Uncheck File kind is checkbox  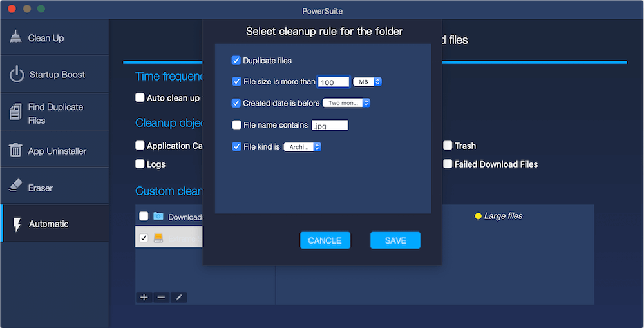236,146
